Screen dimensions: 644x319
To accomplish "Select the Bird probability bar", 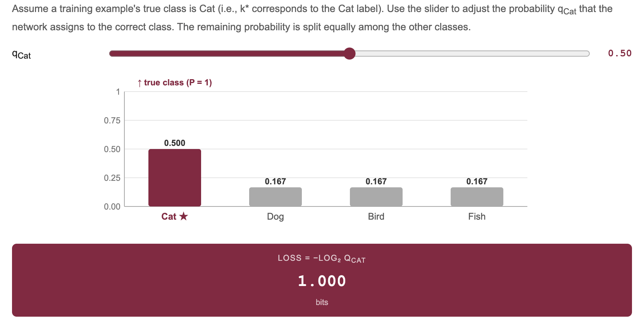I will point(376,197).
